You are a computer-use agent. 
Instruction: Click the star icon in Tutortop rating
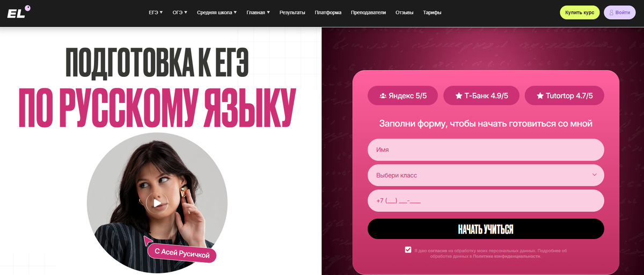pos(540,96)
